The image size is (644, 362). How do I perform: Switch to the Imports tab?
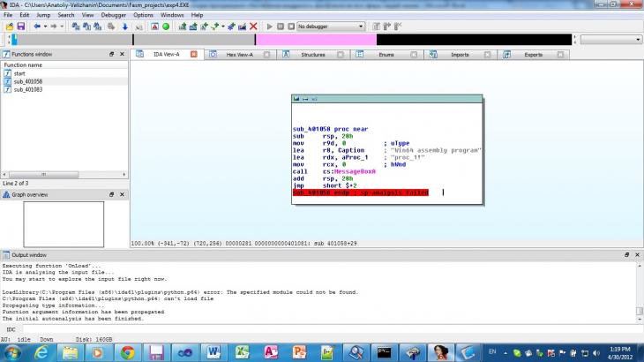tap(460, 55)
